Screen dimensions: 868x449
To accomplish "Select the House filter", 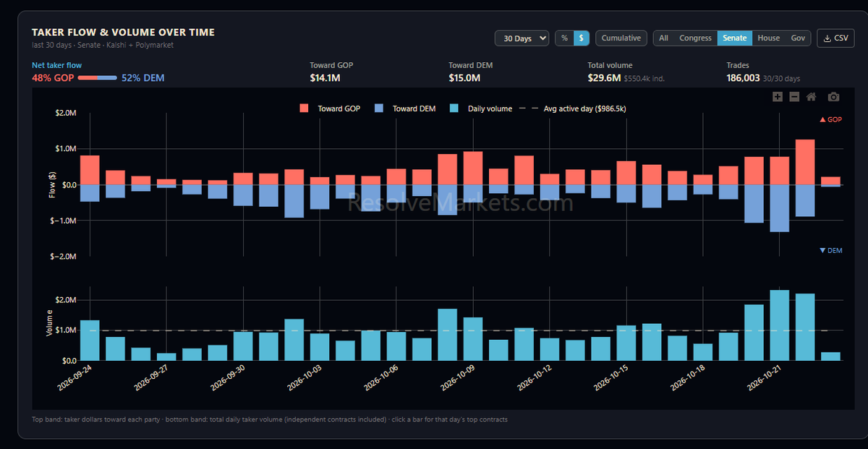I will point(768,38).
